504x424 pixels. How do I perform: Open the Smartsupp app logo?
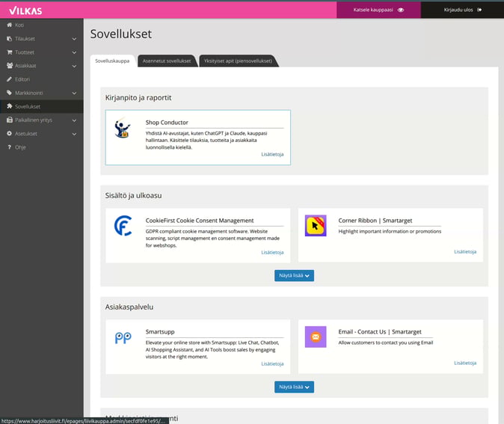(123, 337)
